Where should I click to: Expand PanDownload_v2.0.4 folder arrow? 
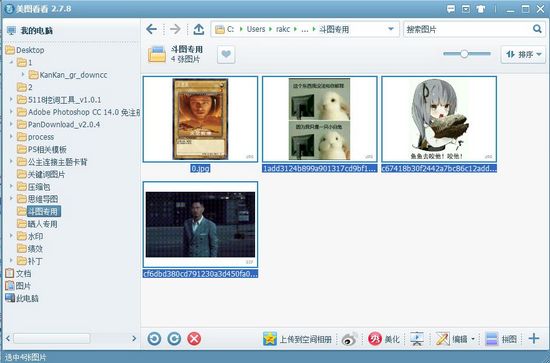[x=12, y=125]
